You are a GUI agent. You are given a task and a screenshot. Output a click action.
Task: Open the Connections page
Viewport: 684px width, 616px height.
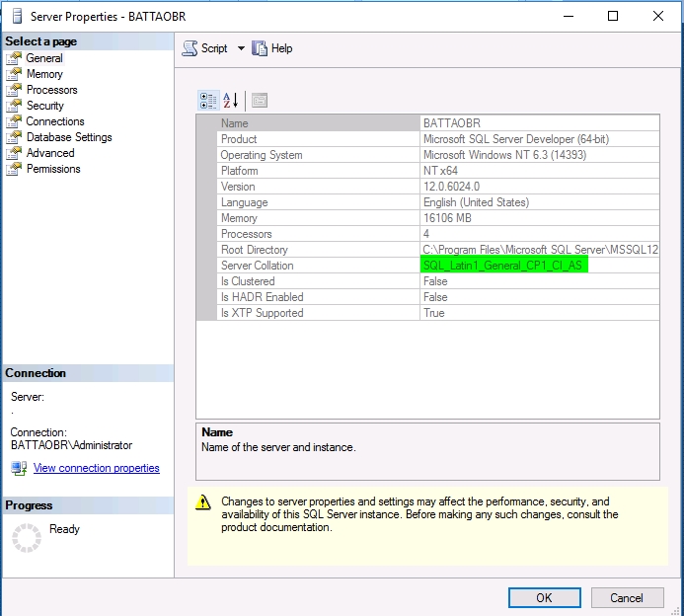point(55,121)
